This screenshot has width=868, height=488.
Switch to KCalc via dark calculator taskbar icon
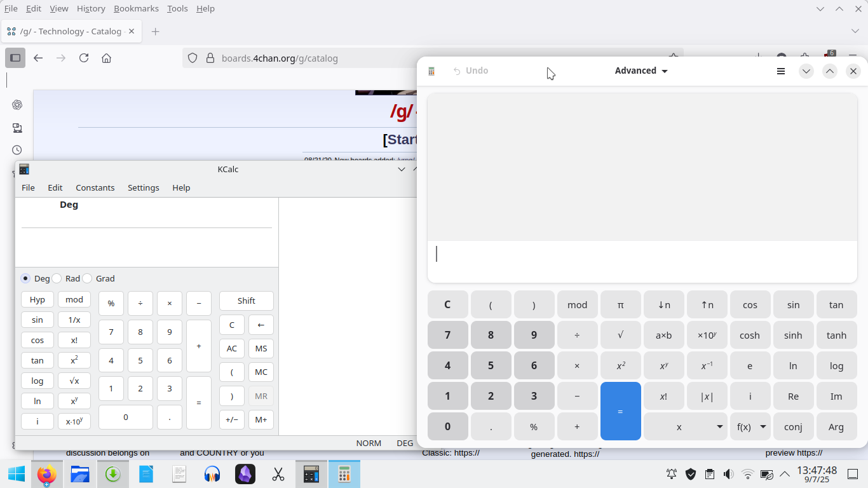pyautogui.click(x=311, y=474)
